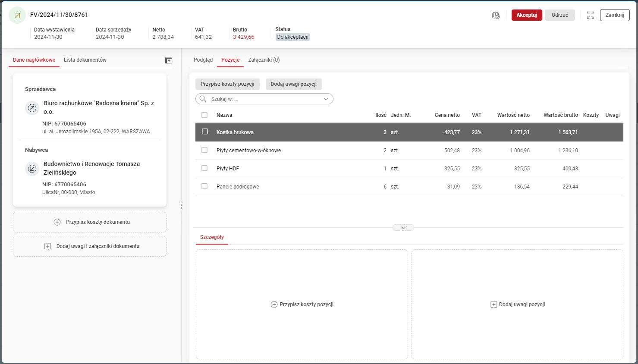The height and width of the screenshot is (364, 638).
Task: Click the green invoice arrow icon
Action: coord(17,15)
